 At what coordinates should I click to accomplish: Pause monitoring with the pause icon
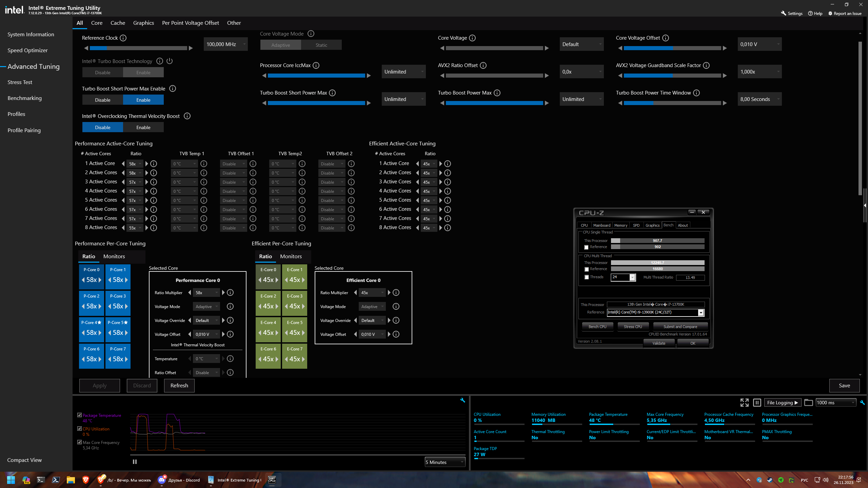(x=757, y=403)
